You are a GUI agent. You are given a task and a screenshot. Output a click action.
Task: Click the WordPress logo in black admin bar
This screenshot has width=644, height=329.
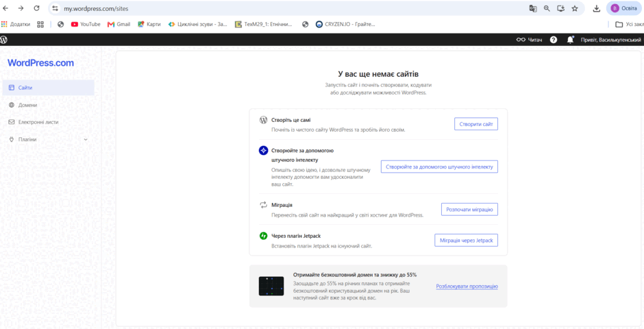point(3,40)
